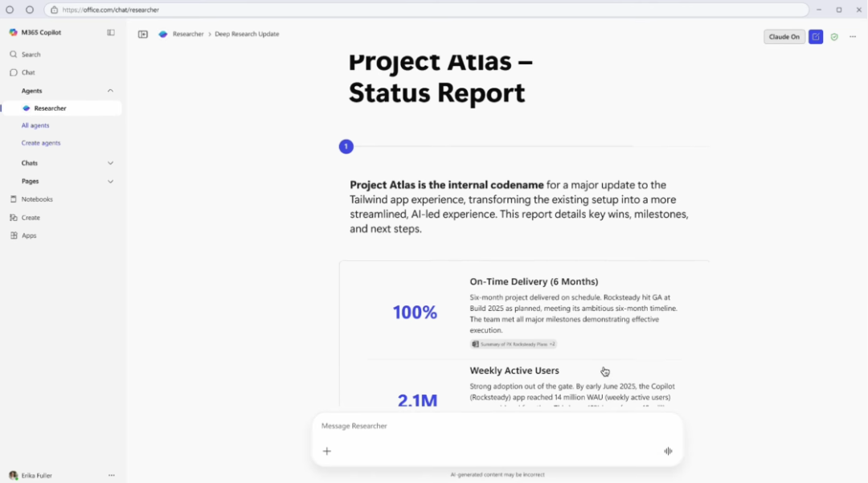Click the Researcher icon in the breadcrumb
Image resolution: width=868 pixels, height=483 pixels.
[x=162, y=35]
